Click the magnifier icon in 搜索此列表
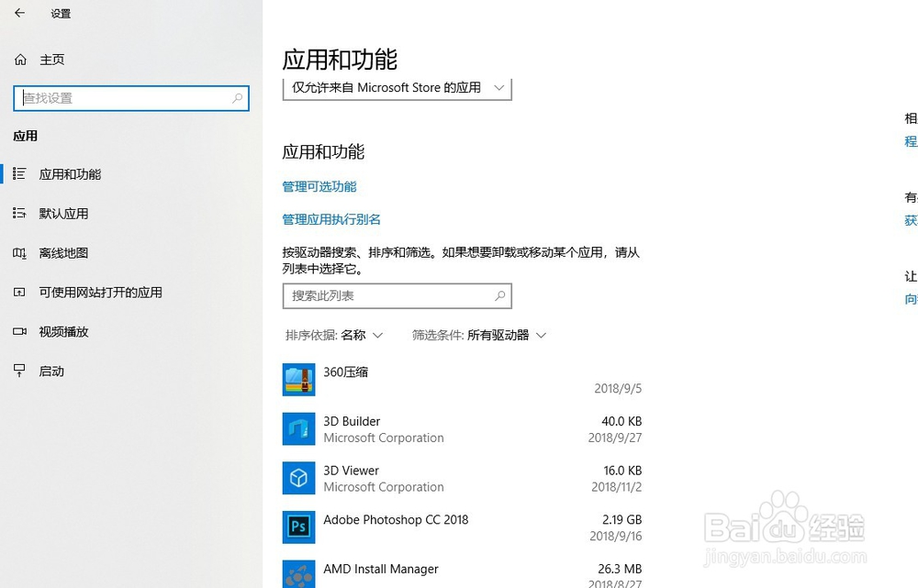The width and height of the screenshot is (918, 588). tap(499, 295)
